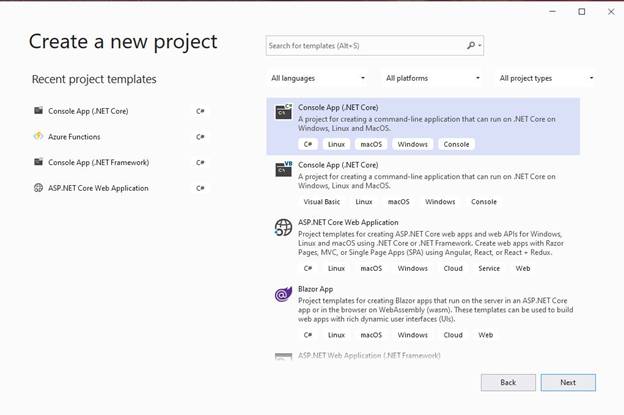Image resolution: width=624 pixels, height=415 pixels.
Task: Maximize the Create a new project window
Action: [581, 12]
